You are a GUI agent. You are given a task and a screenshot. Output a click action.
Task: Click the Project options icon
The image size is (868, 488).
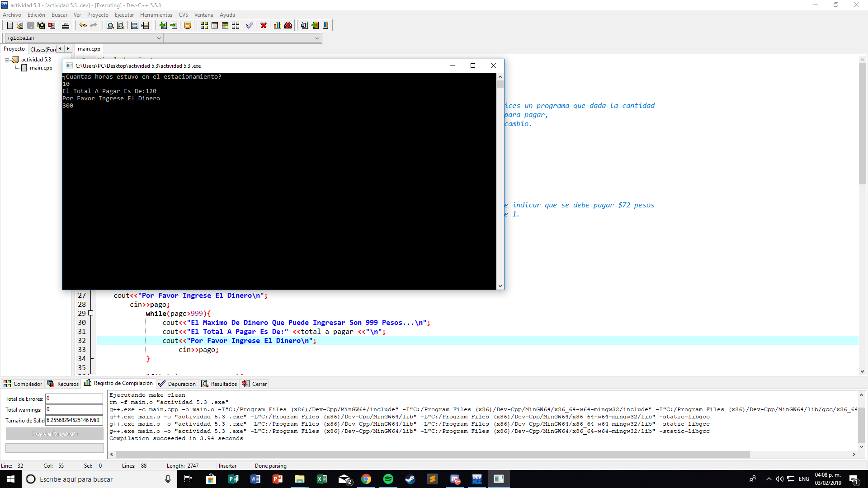188,25
